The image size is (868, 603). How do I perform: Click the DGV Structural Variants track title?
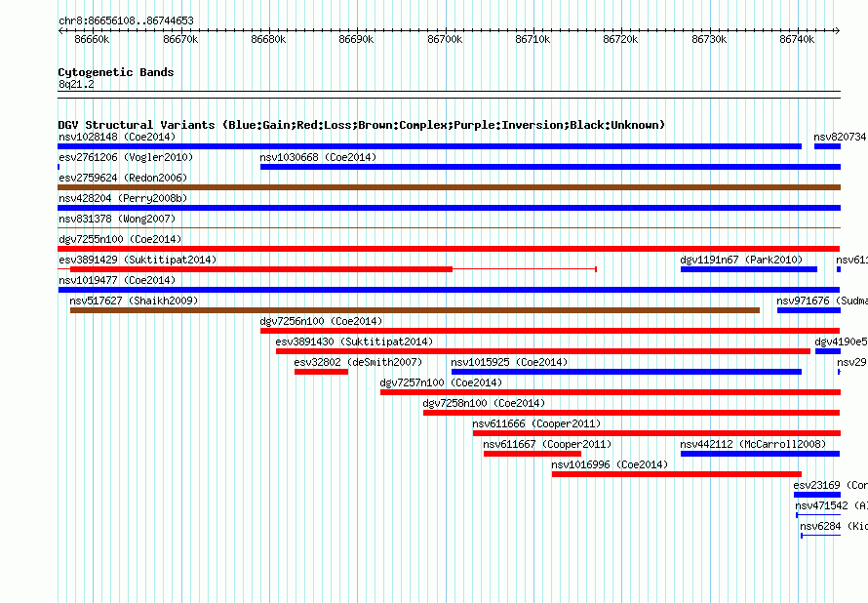click(361, 125)
